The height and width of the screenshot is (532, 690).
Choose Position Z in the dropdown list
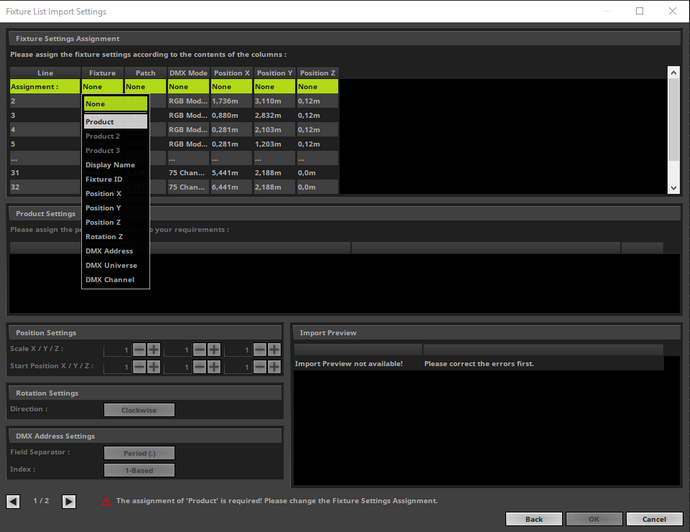click(x=116, y=222)
